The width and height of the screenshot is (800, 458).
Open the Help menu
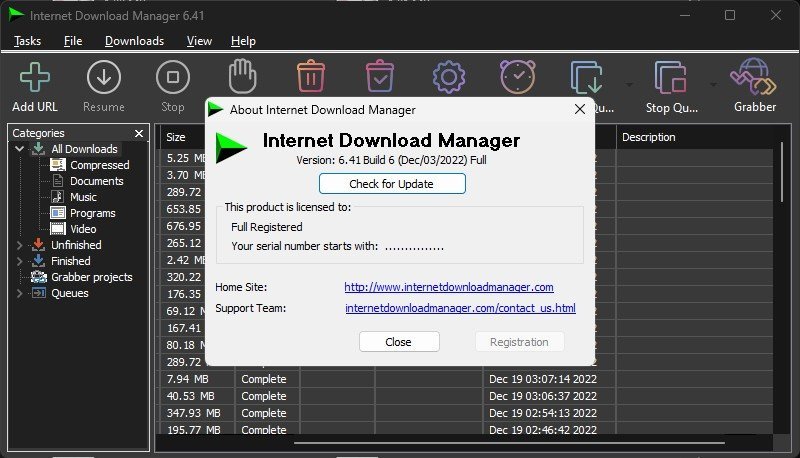[x=243, y=41]
